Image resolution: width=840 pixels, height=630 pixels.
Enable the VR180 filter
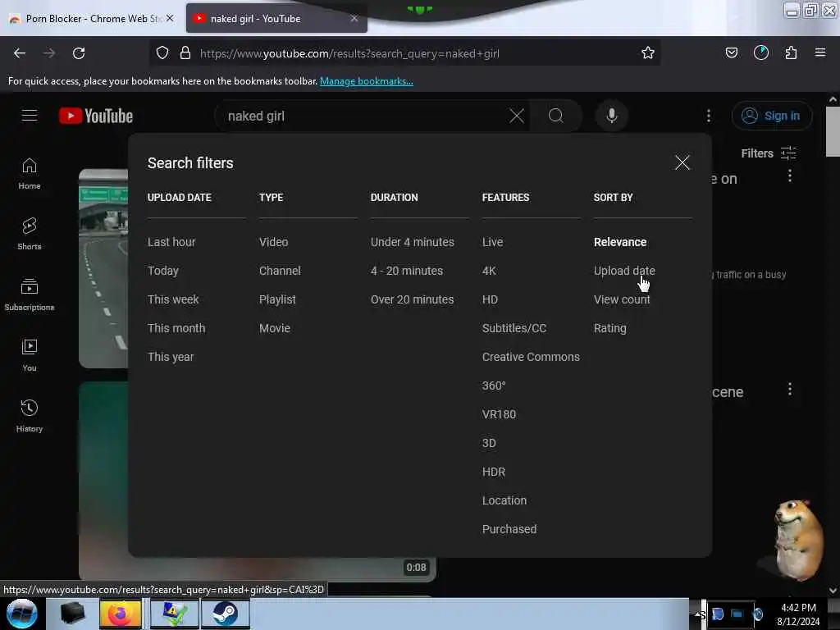[499, 414]
